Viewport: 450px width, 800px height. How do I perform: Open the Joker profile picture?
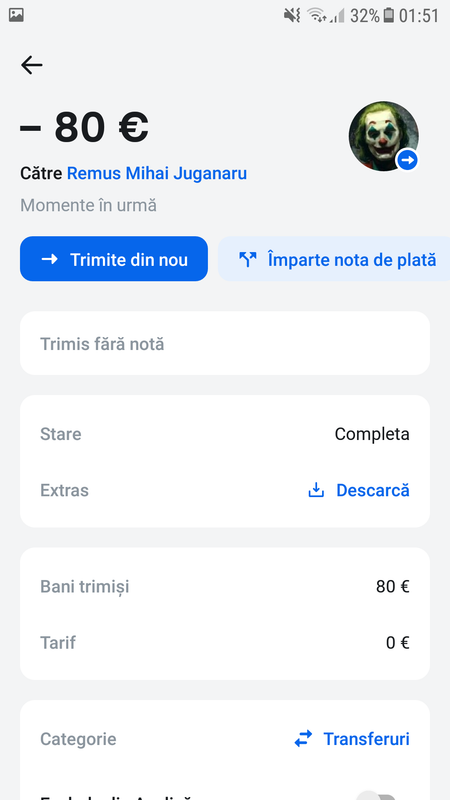384,136
